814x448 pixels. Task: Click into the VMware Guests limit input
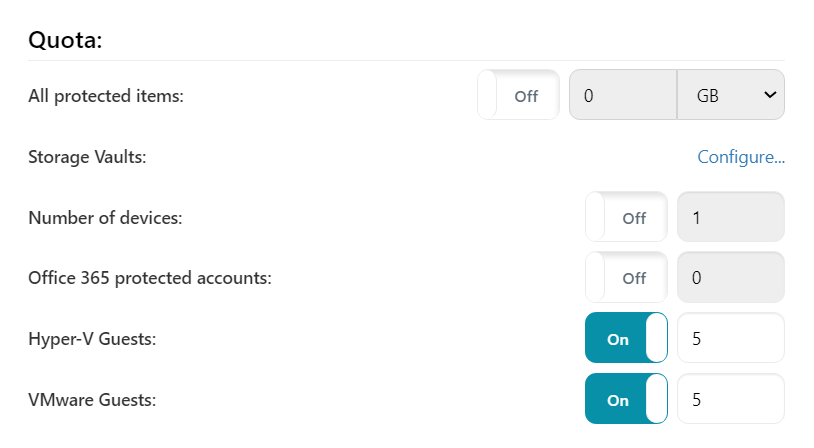click(730, 400)
